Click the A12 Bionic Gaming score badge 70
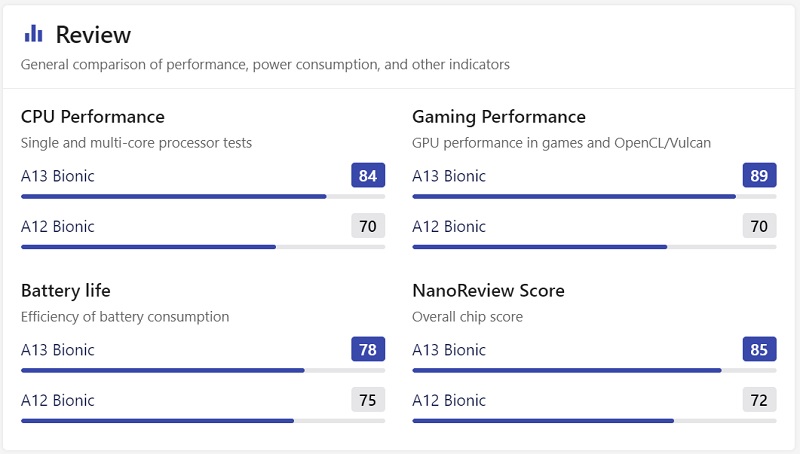 coord(759,226)
